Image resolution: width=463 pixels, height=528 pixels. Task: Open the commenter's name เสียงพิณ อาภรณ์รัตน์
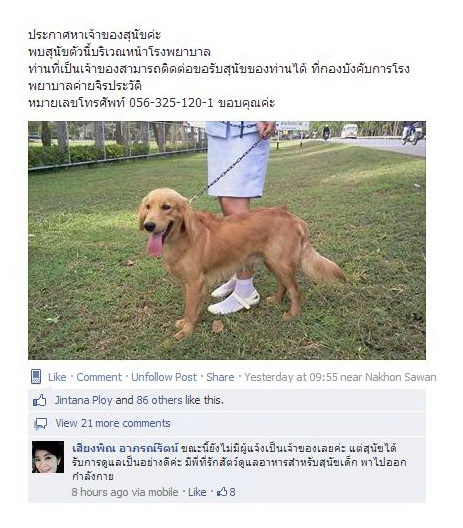(x=125, y=449)
